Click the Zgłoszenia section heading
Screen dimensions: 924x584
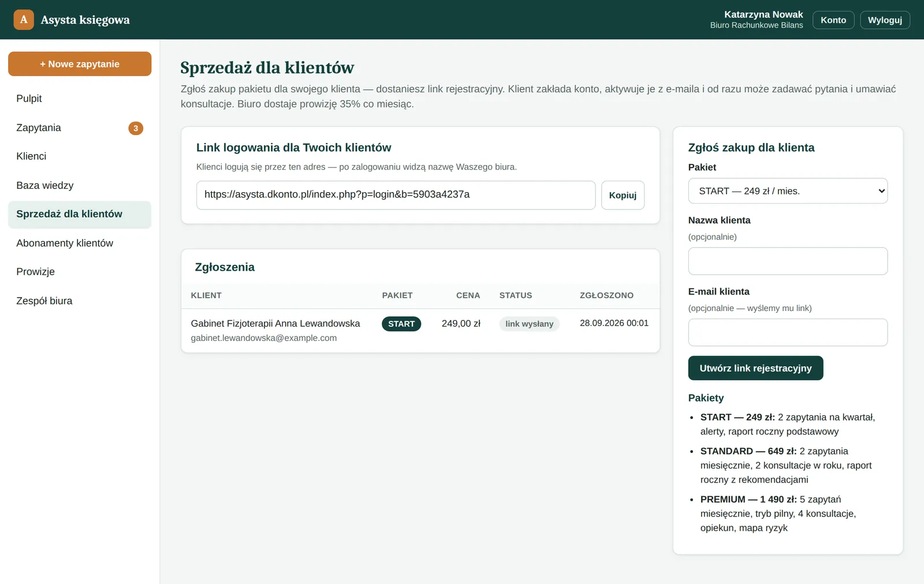point(225,267)
